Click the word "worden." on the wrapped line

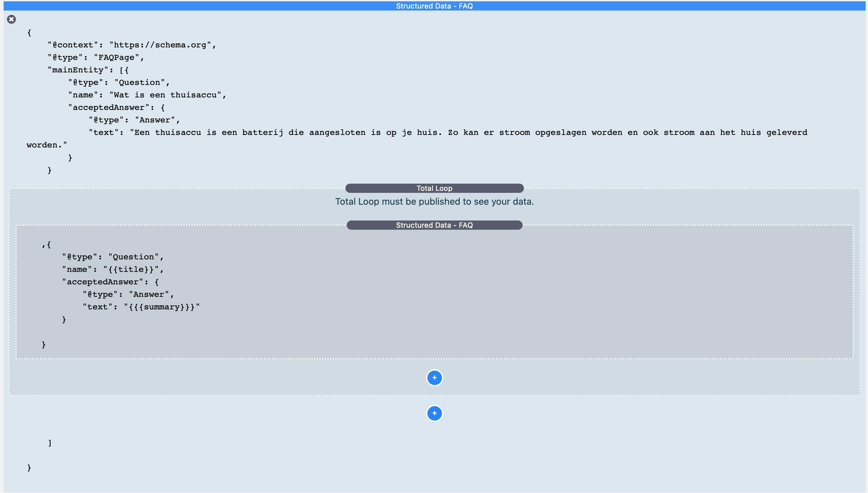coord(47,145)
